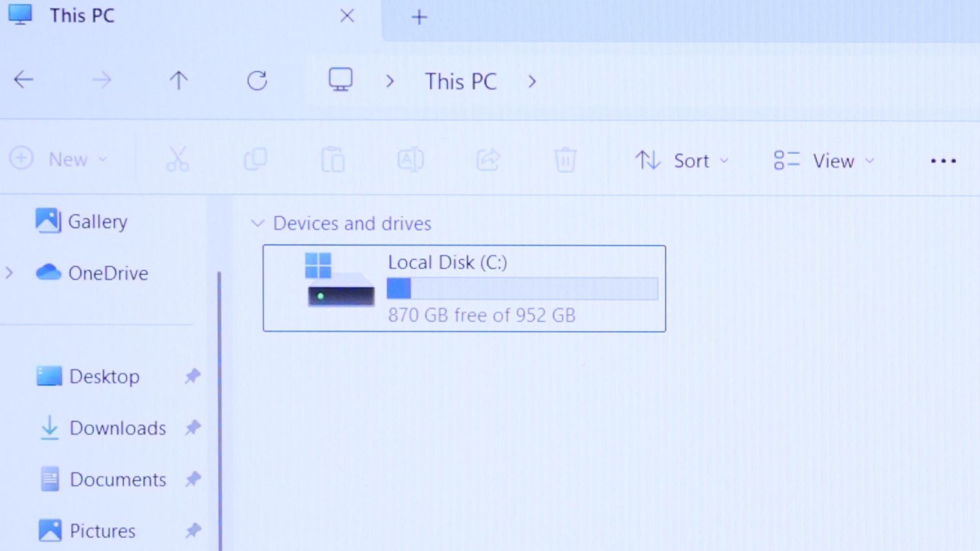
Task: Open the Sort dropdown
Action: [x=682, y=161]
